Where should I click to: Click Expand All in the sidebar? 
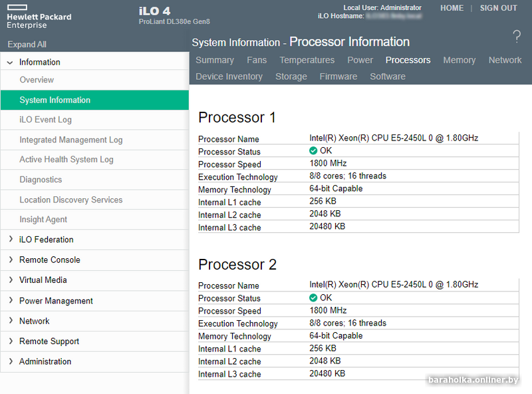coord(27,45)
